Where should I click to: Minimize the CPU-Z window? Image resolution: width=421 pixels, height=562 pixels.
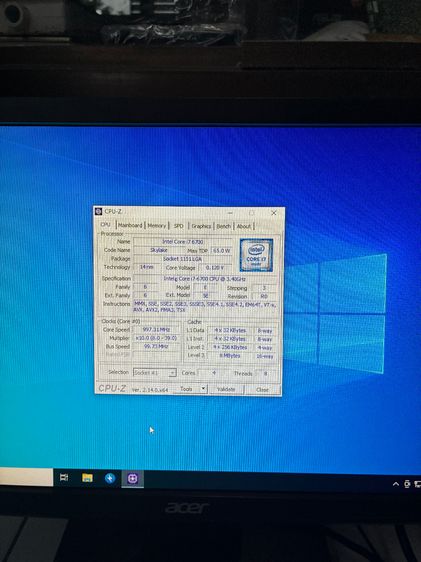[230, 213]
